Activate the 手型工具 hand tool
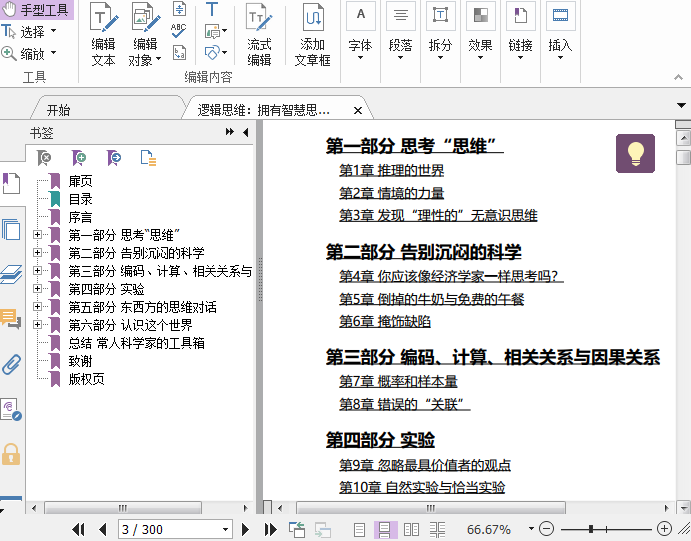 tap(36, 10)
